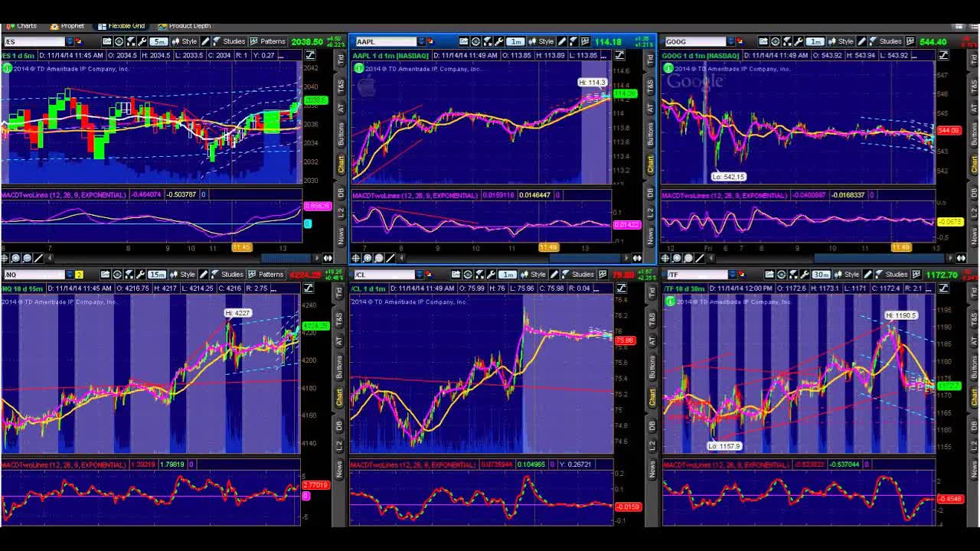Toggle the chart scale icon on GOOG chart
This screenshot has height=551, width=980.
pyautogui.click(x=943, y=55)
